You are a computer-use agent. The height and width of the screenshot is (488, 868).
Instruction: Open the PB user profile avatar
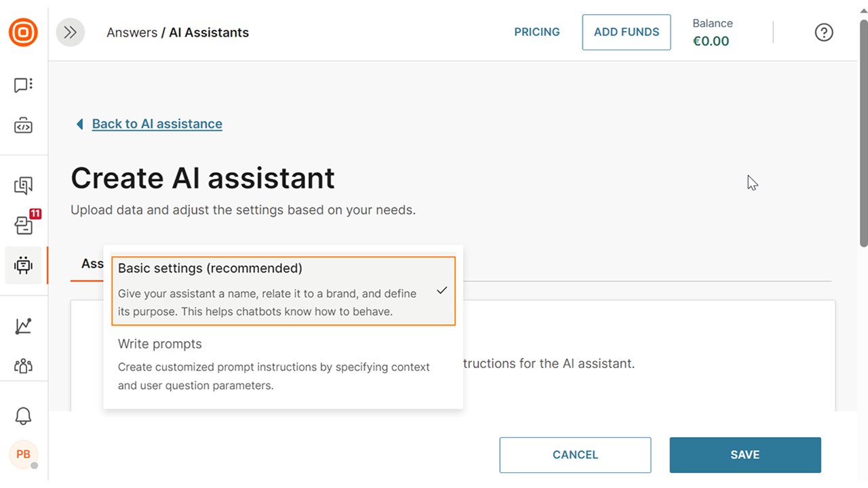click(x=23, y=454)
